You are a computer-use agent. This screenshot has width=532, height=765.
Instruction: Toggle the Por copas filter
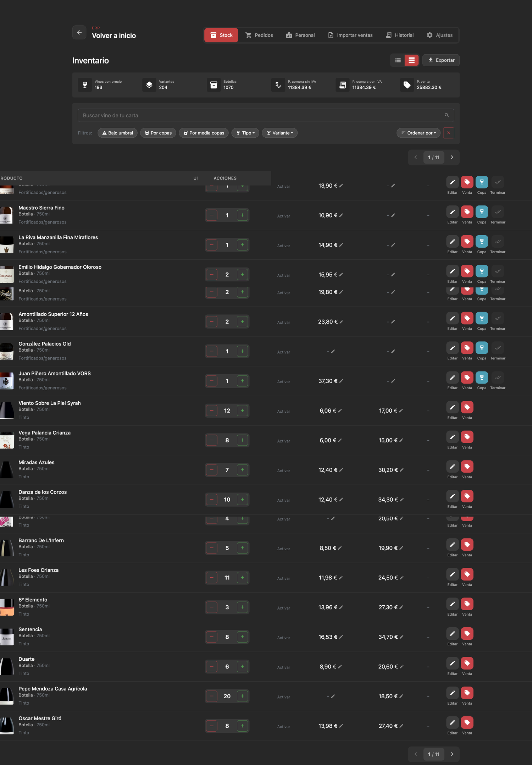[x=158, y=133]
